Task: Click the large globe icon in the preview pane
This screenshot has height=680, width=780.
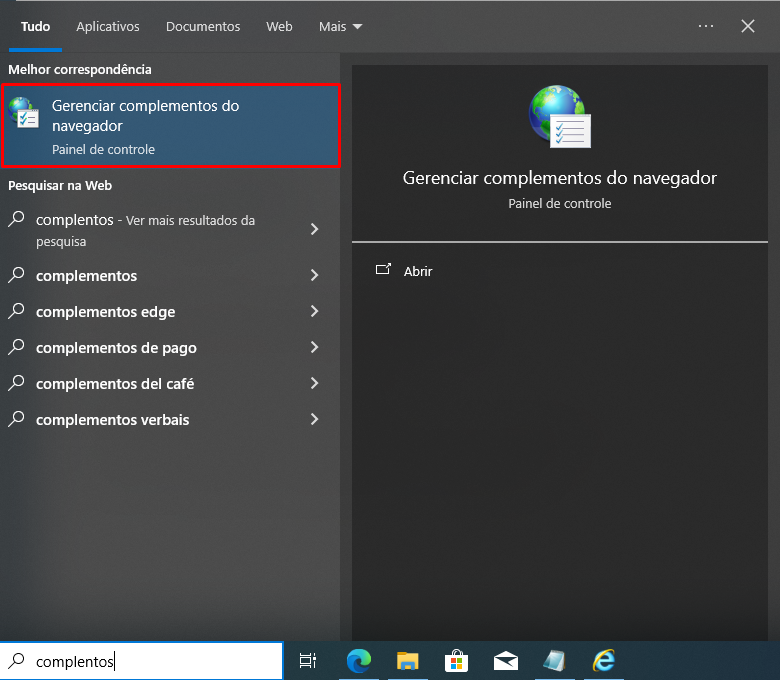Action: [560, 117]
